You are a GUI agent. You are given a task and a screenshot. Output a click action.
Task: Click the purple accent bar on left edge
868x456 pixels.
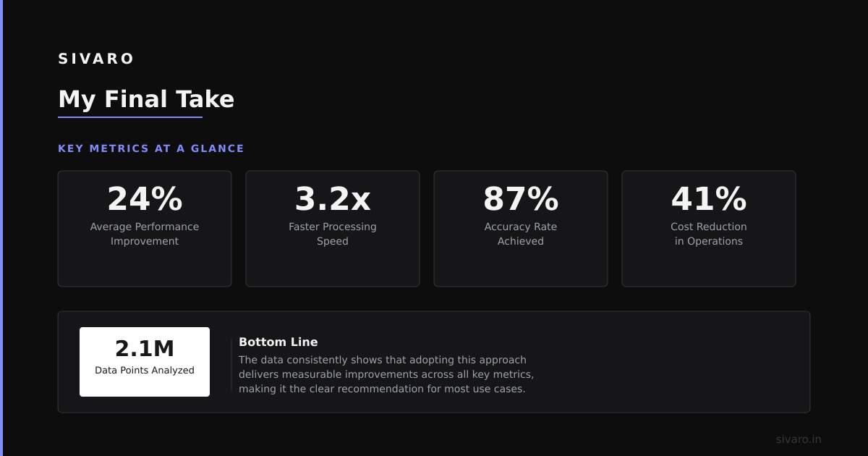pos(1,228)
